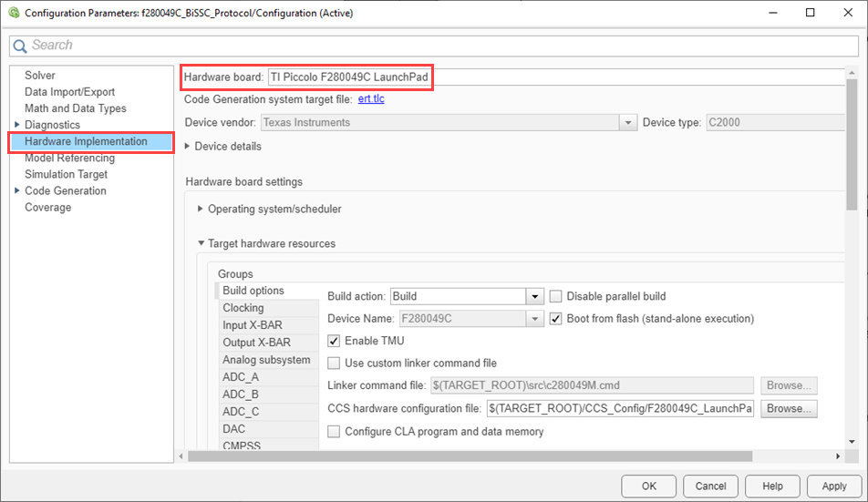Open the Hardware board dropdown
The height and width of the screenshot is (502, 868).
556,77
